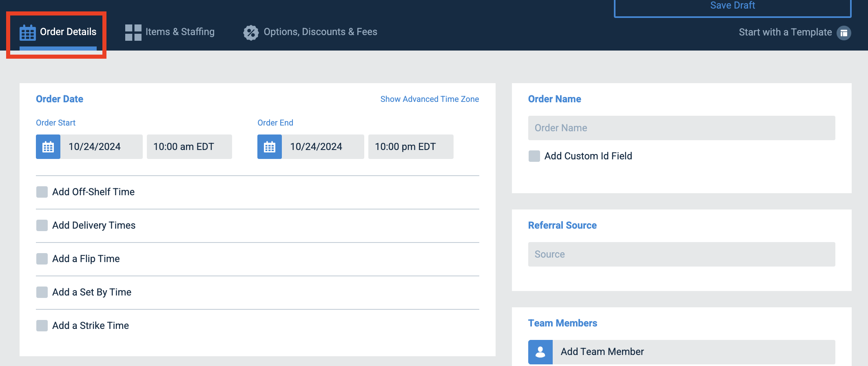
Task: Enable Add a Strike Time
Action: 42,326
